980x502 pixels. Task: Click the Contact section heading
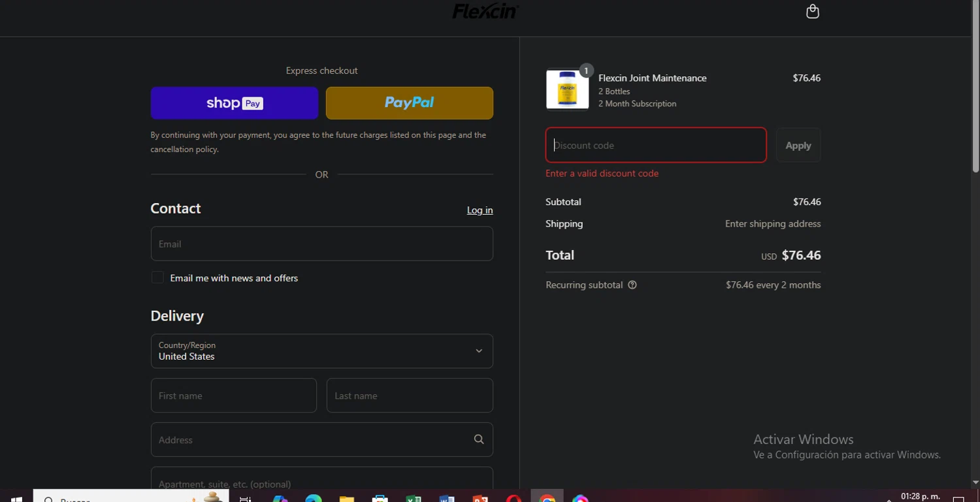coord(176,208)
